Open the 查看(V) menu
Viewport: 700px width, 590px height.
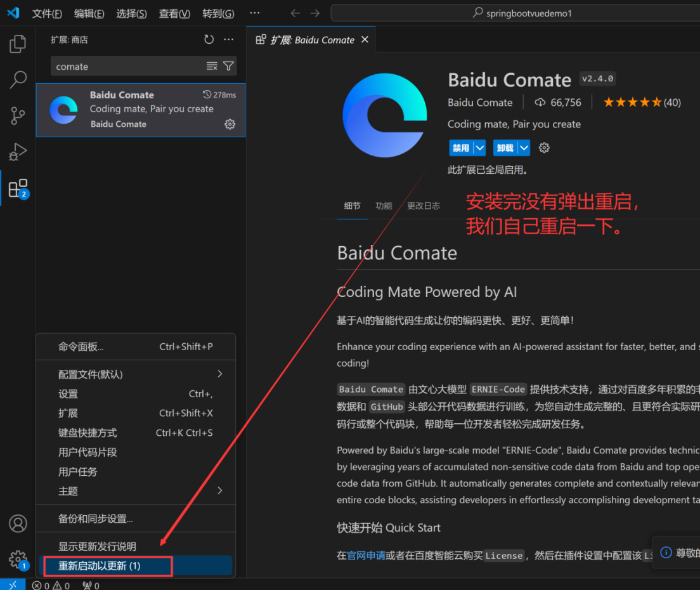(174, 13)
